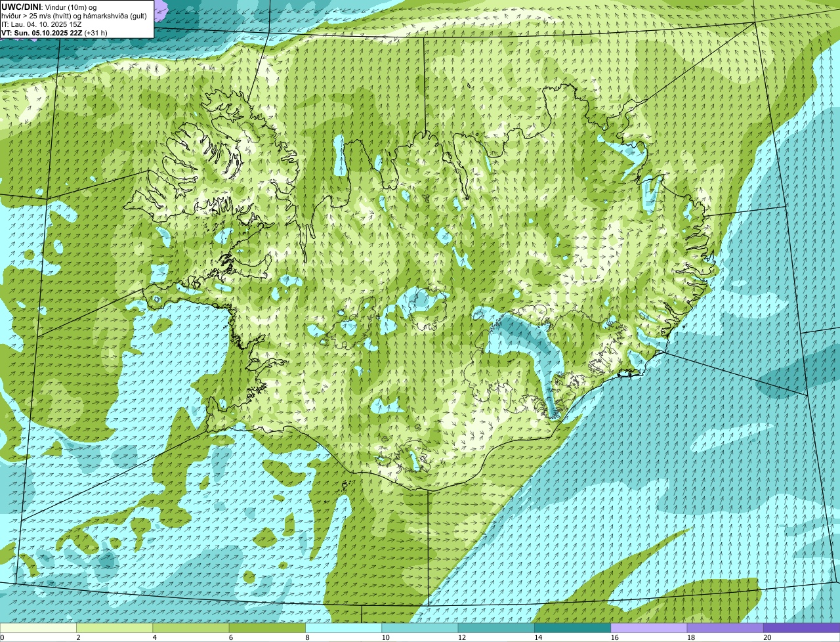Click the "VT: Sun. 05.10.2025 22Z (+31 h)" line
Viewport: 840px width, 642px height.
click(54, 33)
